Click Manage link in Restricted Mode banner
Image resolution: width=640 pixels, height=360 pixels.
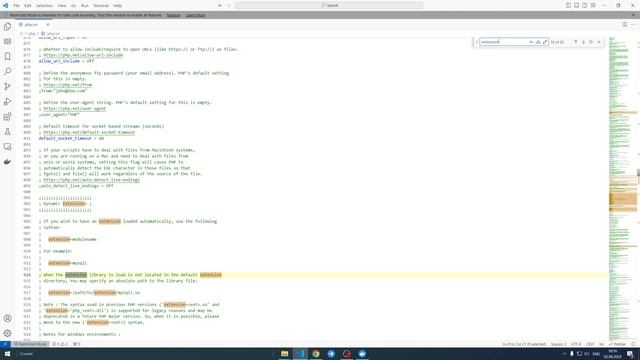click(173, 15)
